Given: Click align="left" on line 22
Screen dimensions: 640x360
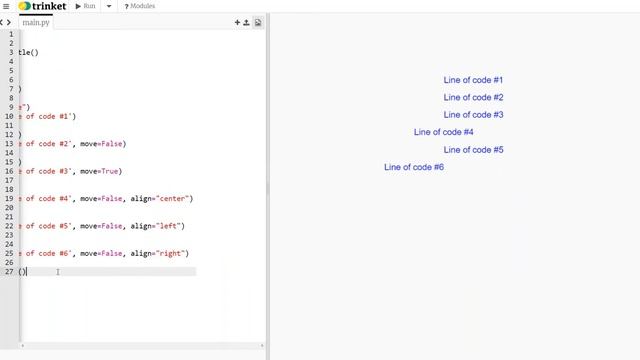Looking at the screenshot, I should pos(156,226).
